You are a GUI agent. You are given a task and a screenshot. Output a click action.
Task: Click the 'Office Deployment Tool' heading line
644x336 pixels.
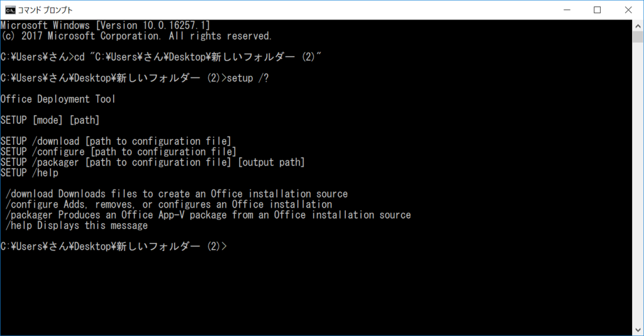coord(58,99)
